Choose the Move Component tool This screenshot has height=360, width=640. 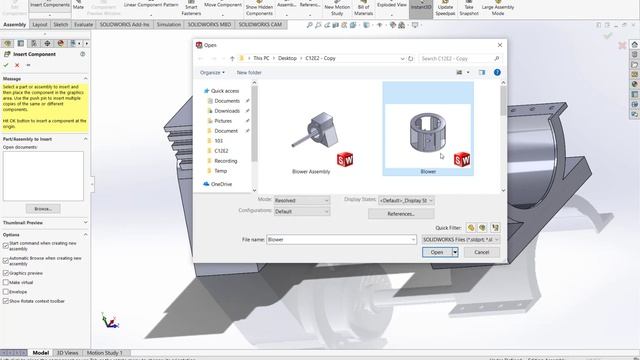(223, 6)
